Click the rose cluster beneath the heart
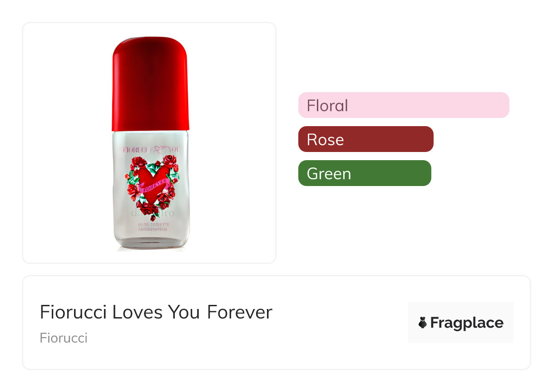The height and width of the screenshot is (392, 553). 148,208
